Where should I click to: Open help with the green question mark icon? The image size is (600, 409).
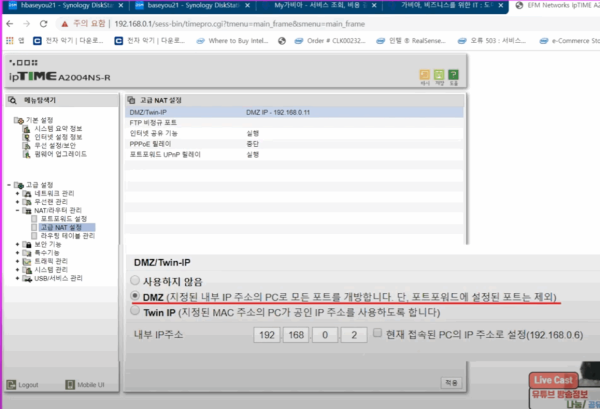click(x=453, y=75)
